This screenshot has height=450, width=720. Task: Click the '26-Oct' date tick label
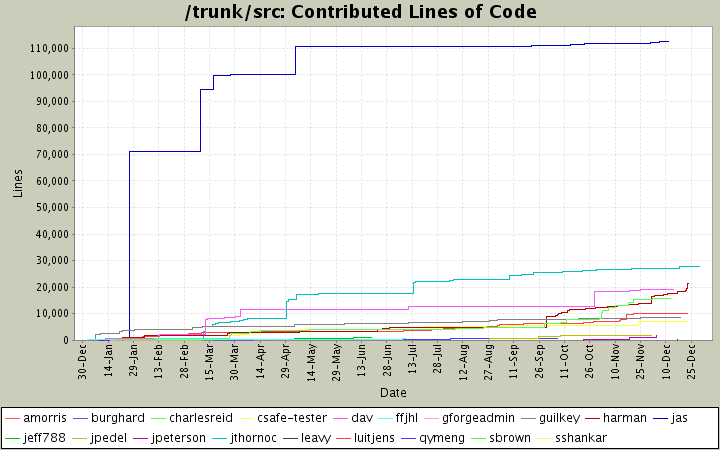coord(590,362)
